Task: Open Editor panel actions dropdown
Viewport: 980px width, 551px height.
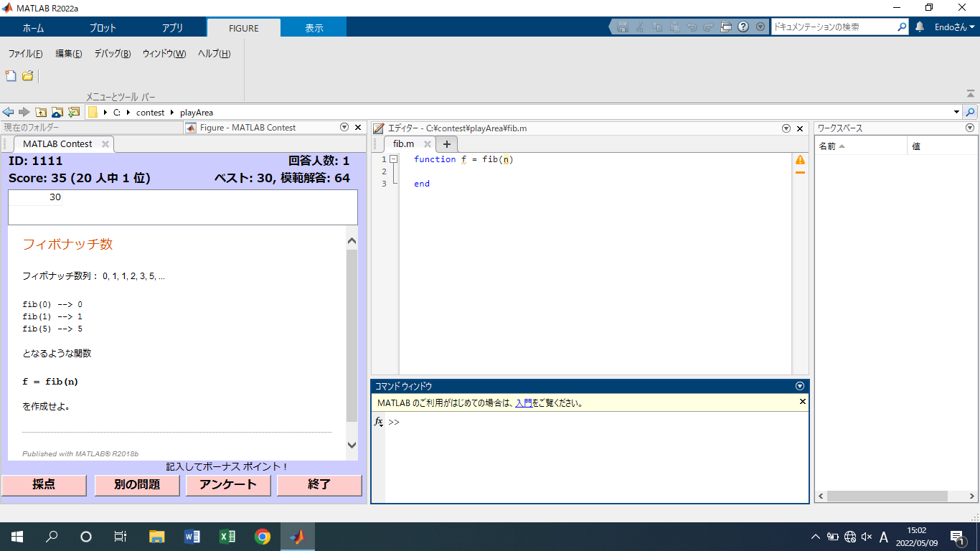Action: (x=786, y=128)
